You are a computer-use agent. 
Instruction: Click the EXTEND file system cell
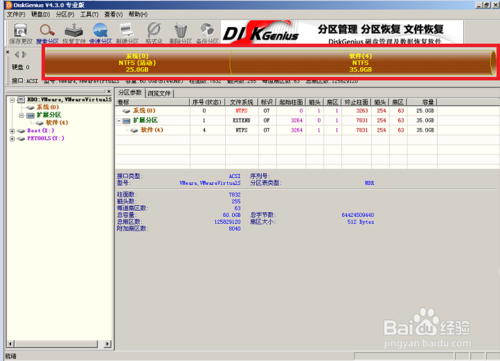tap(241, 120)
